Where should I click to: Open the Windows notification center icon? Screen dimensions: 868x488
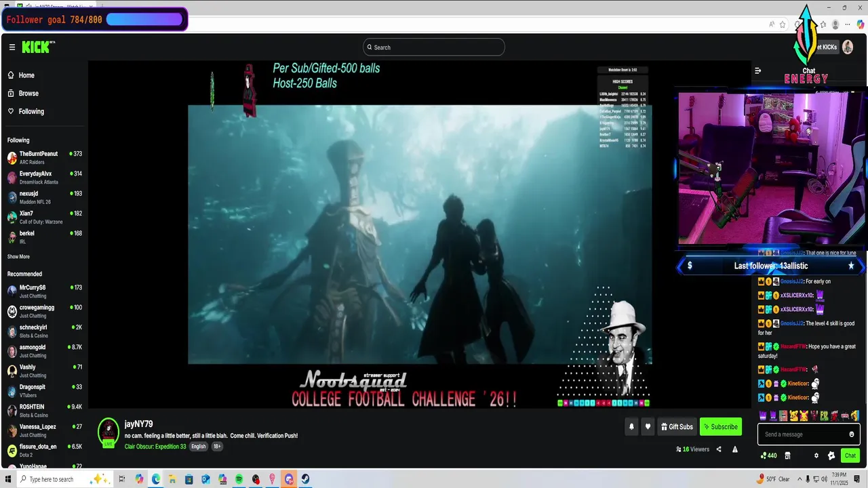click(857, 479)
